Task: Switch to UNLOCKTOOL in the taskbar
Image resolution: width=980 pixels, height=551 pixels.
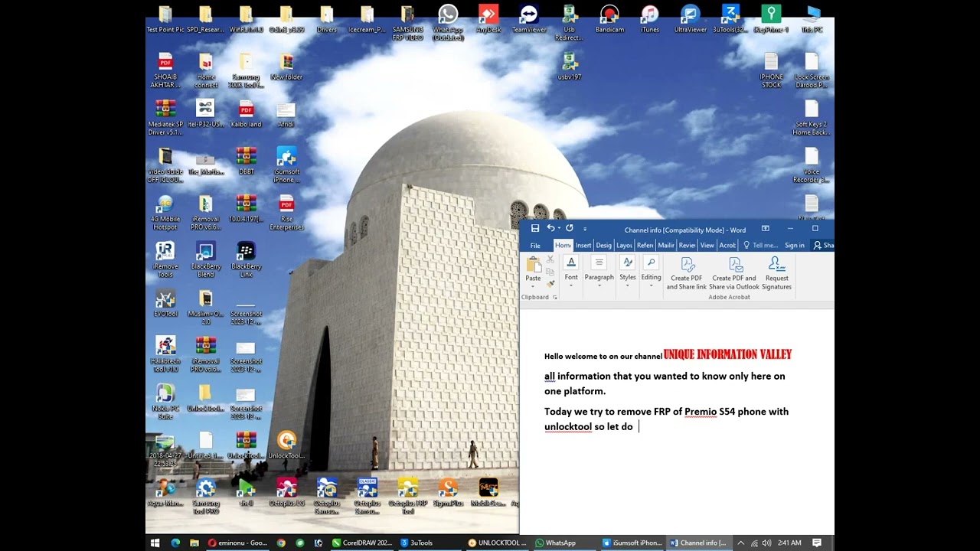Action: pos(498,543)
